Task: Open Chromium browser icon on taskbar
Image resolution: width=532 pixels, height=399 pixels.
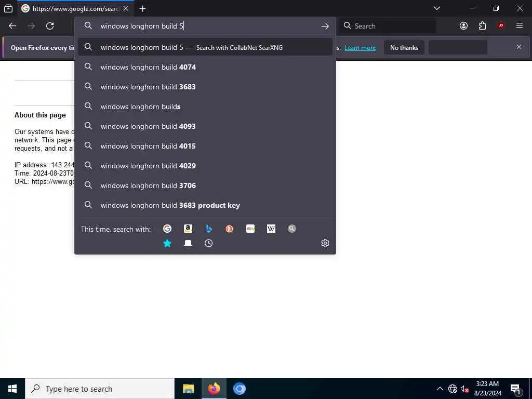Action: (239, 389)
